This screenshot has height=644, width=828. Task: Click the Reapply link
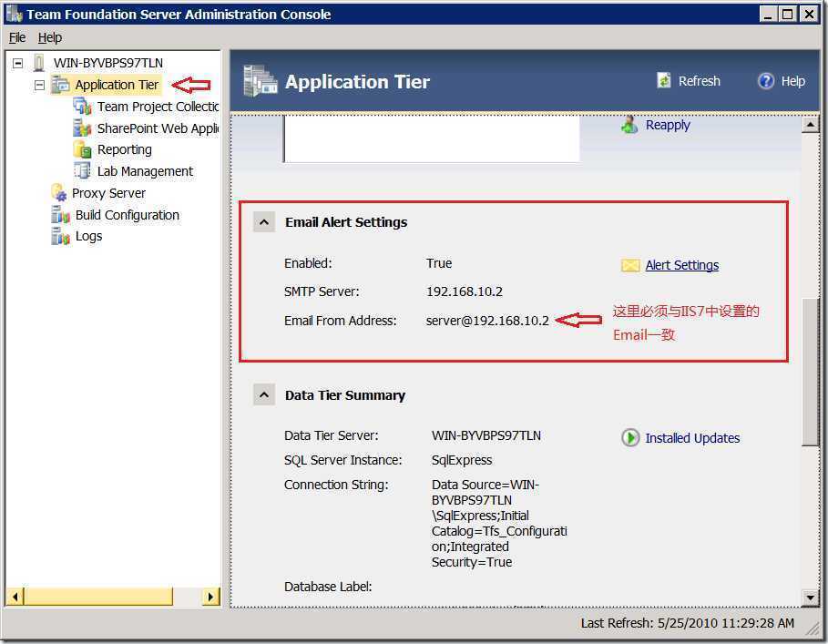(668, 125)
